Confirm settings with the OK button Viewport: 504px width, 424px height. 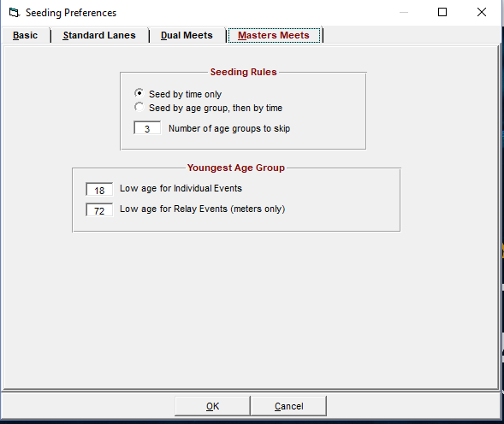pos(212,406)
